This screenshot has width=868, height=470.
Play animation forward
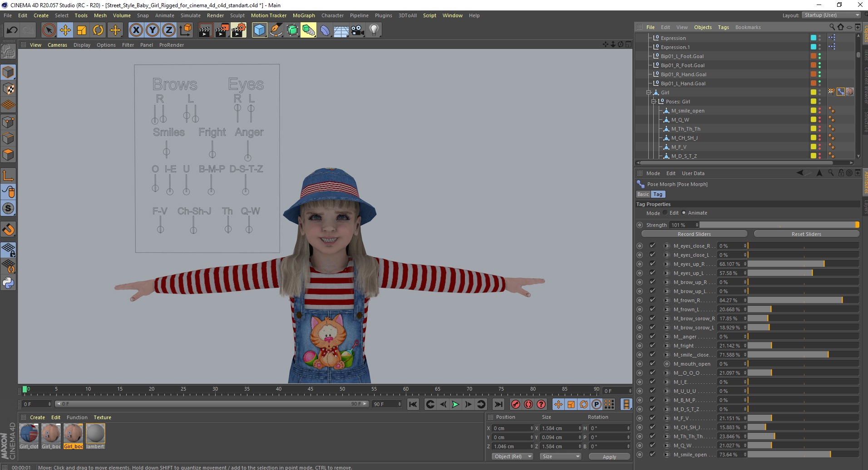[456, 404]
